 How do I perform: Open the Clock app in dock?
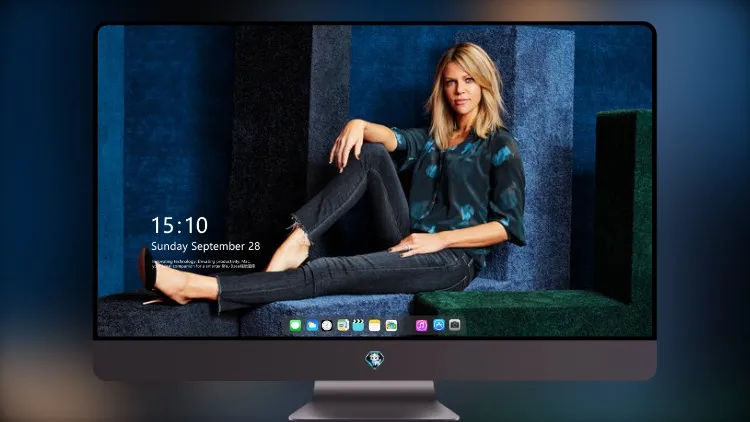pyautogui.click(x=327, y=326)
